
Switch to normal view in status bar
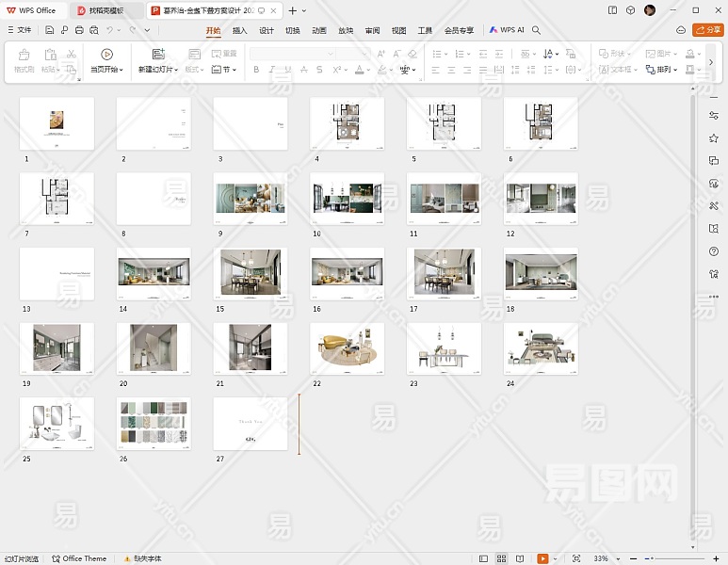coord(483,558)
